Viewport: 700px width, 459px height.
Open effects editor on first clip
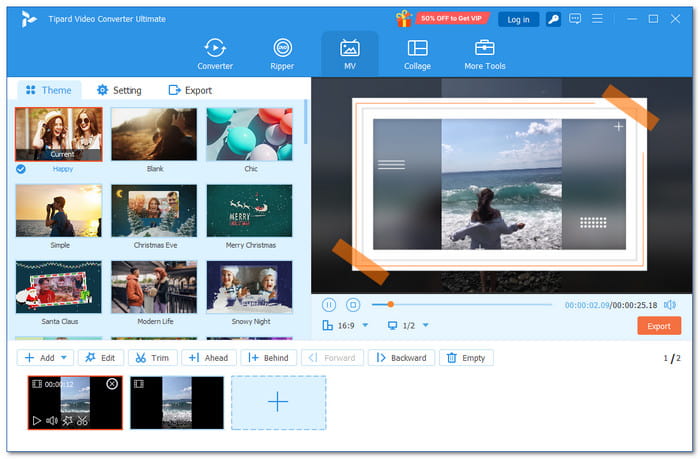coord(67,421)
